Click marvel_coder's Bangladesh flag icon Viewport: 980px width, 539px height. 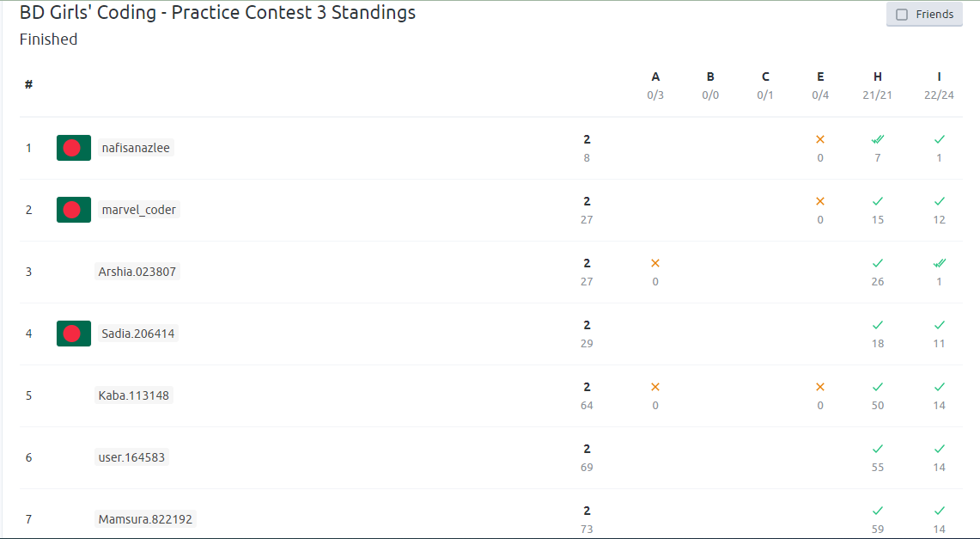74,210
